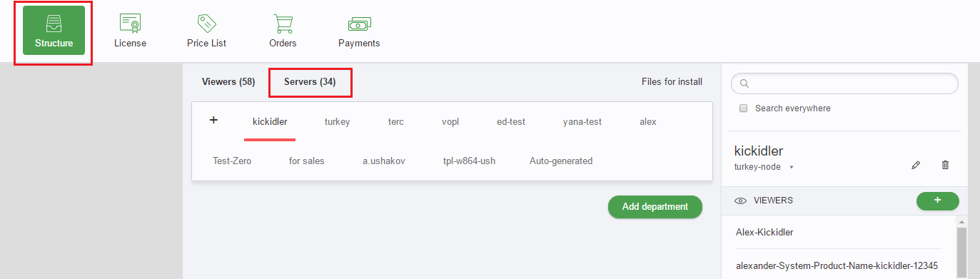Viewport: 980px width, 279px height.
Task: Open the Files for install link
Action: (x=672, y=82)
